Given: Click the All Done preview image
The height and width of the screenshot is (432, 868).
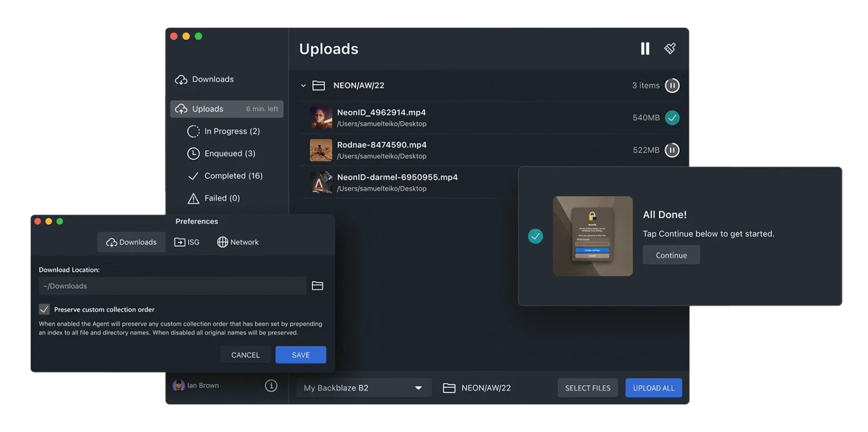Looking at the screenshot, I should 592,236.
